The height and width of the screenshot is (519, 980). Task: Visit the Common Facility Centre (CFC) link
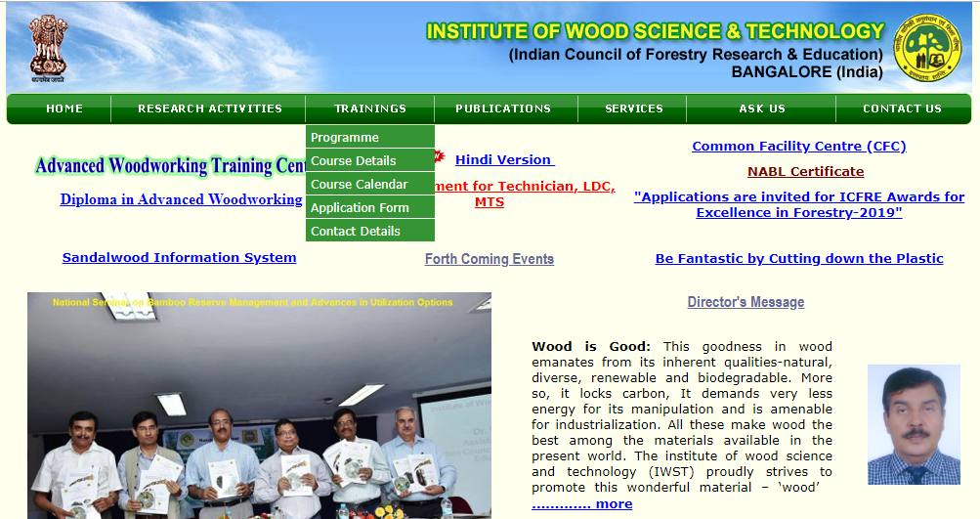point(798,146)
